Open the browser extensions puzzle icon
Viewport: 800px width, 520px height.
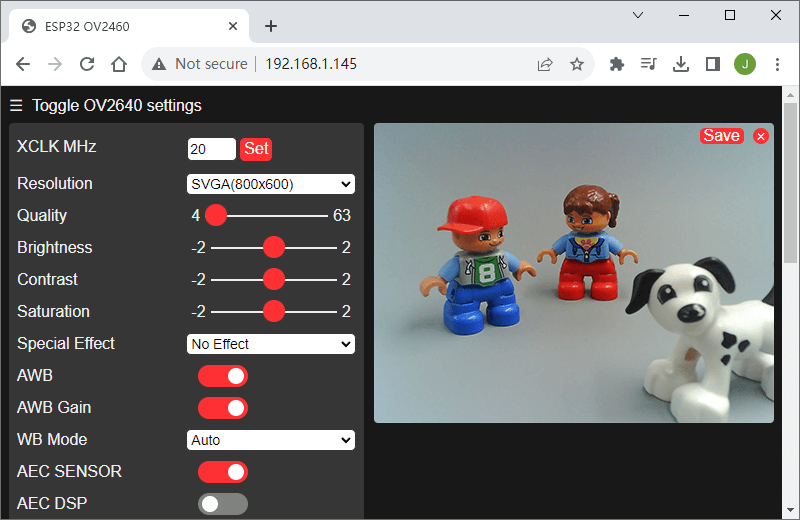(x=617, y=64)
